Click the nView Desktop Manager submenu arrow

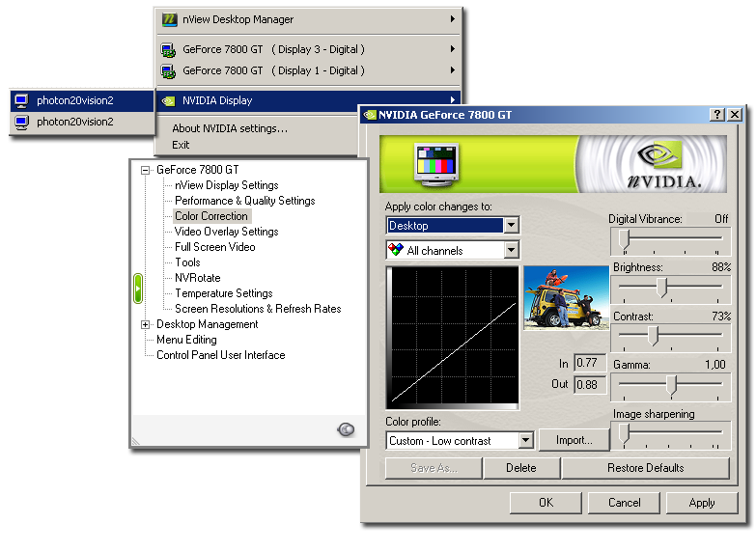point(452,19)
